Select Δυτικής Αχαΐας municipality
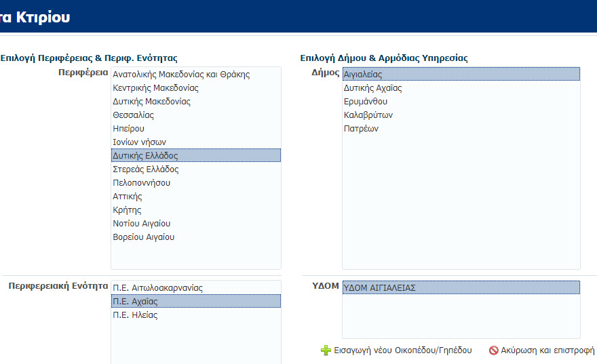597x364 pixels. 461,88
